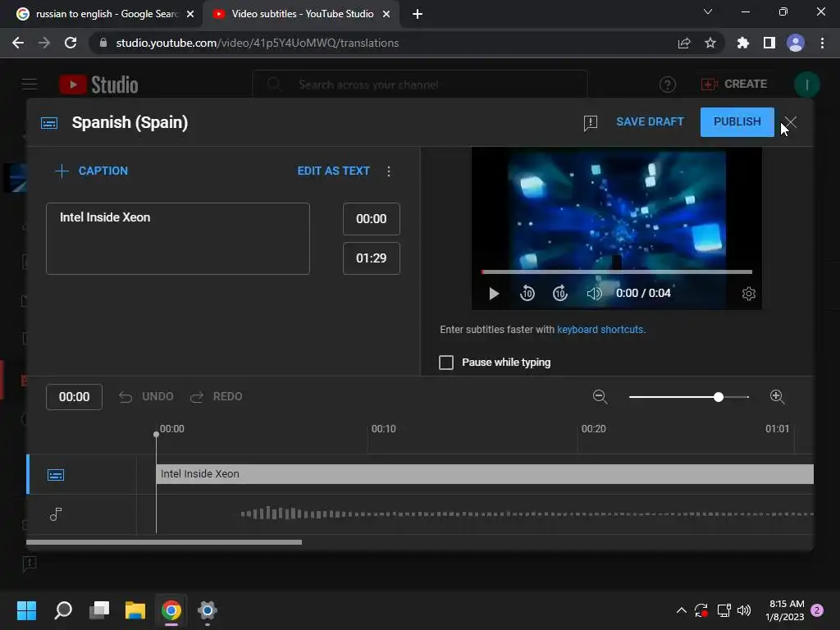Zoom in the timeline

tap(777, 396)
